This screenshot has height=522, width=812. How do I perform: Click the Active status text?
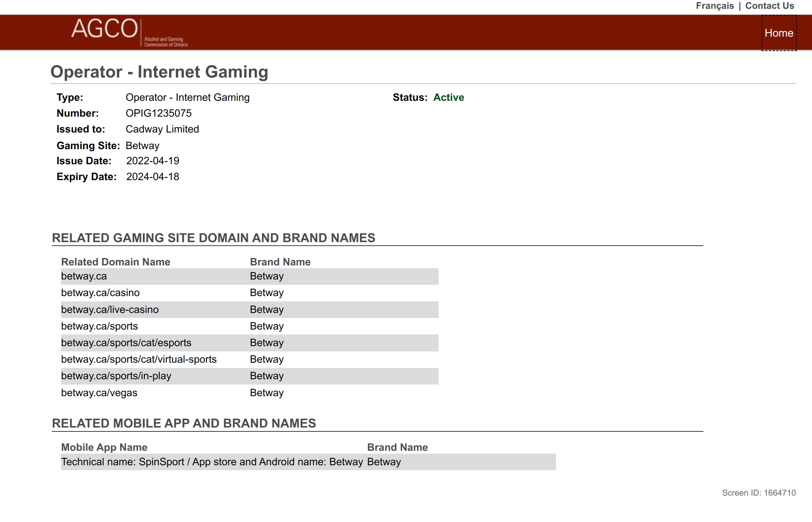pyautogui.click(x=448, y=98)
